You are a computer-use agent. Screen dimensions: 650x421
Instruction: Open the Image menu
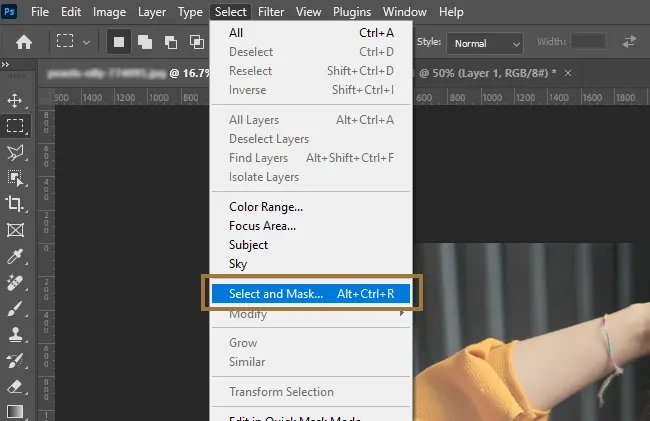[109, 12]
